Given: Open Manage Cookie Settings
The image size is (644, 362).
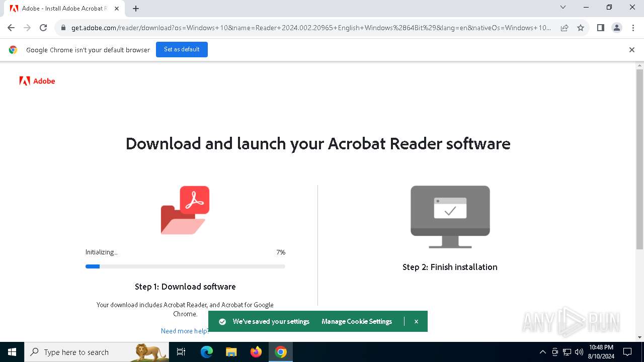Looking at the screenshot, I should tap(357, 321).
